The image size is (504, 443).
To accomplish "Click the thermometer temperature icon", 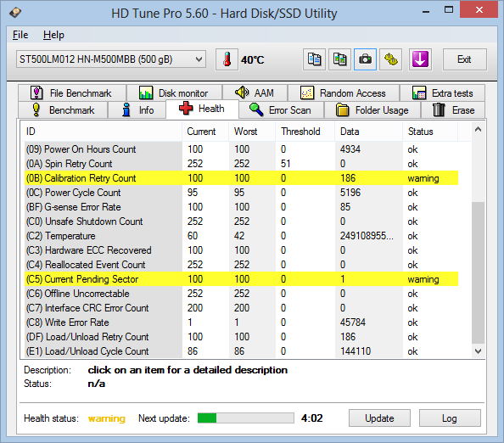I will pyautogui.click(x=227, y=59).
